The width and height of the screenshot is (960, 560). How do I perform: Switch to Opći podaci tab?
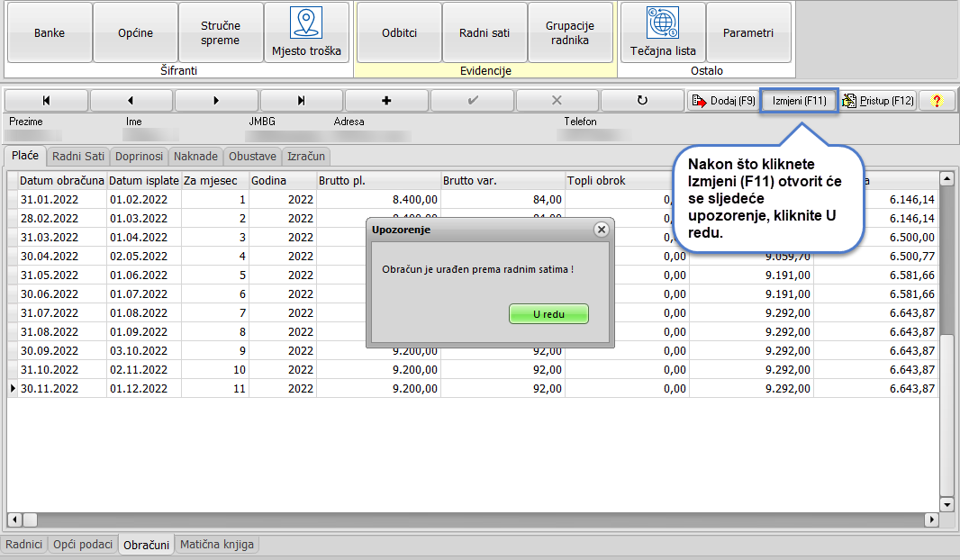pos(83,544)
